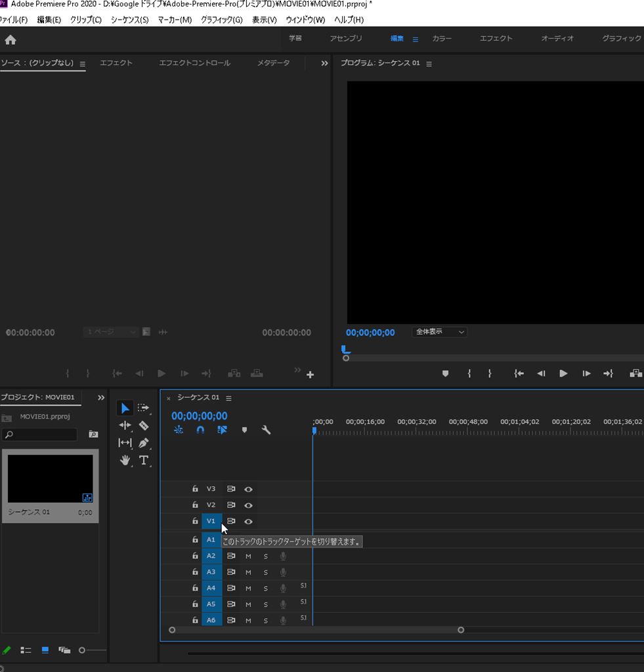The height and width of the screenshot is (672, 644).
Task: Select the シーケンス 01 thumbnail in project
Action: [x=50, y=479]
